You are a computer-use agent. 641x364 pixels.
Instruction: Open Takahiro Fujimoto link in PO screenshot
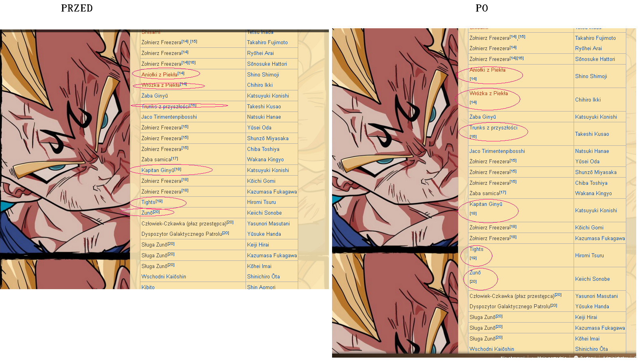point(595,38)
